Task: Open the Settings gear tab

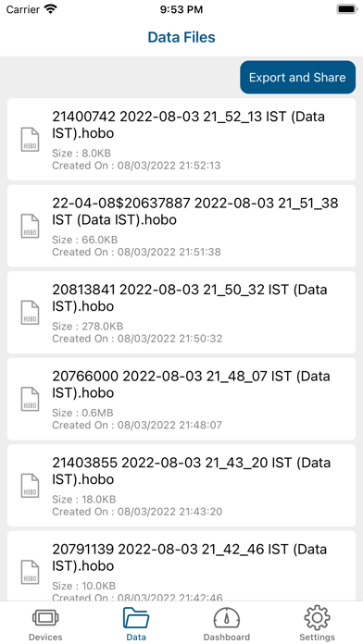Action: (x=317, y=624)
